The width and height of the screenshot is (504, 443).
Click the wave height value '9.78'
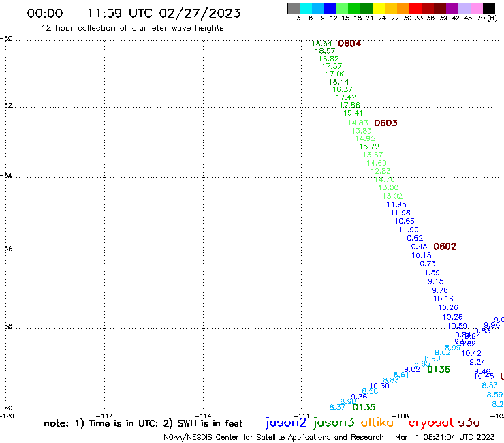[x=440, y=290]
